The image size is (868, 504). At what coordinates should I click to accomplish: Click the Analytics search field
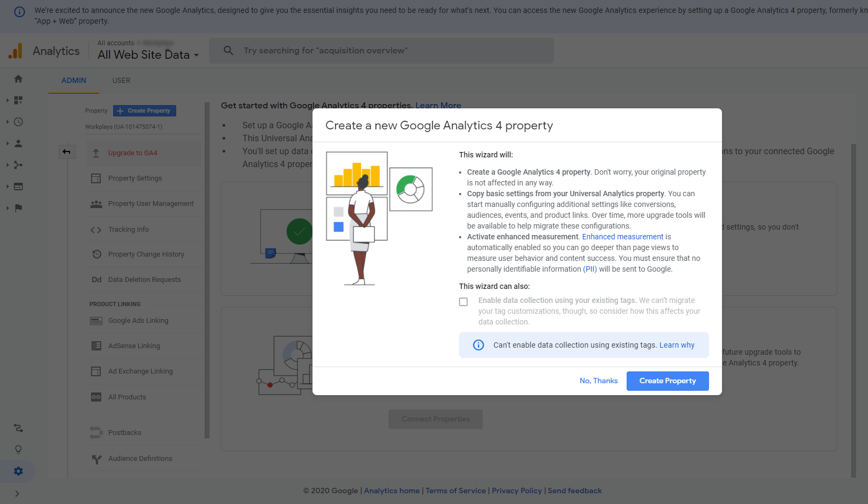click(381, 51)
